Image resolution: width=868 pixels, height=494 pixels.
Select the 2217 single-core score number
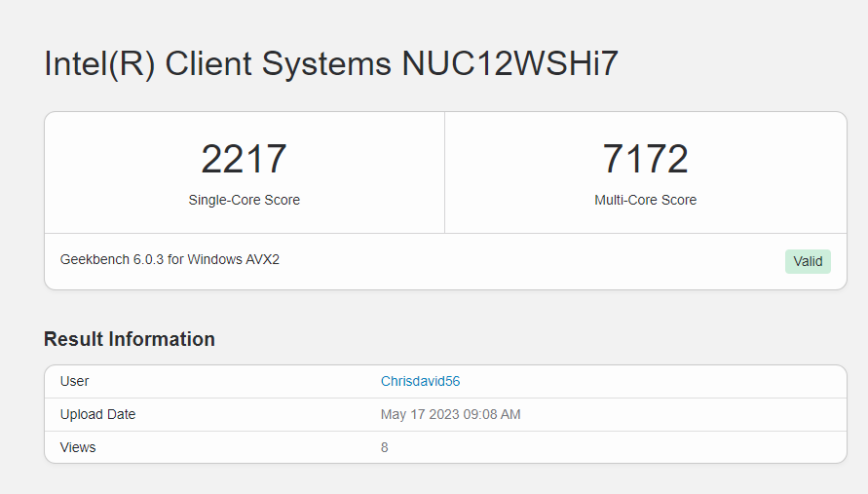[244, 159]
